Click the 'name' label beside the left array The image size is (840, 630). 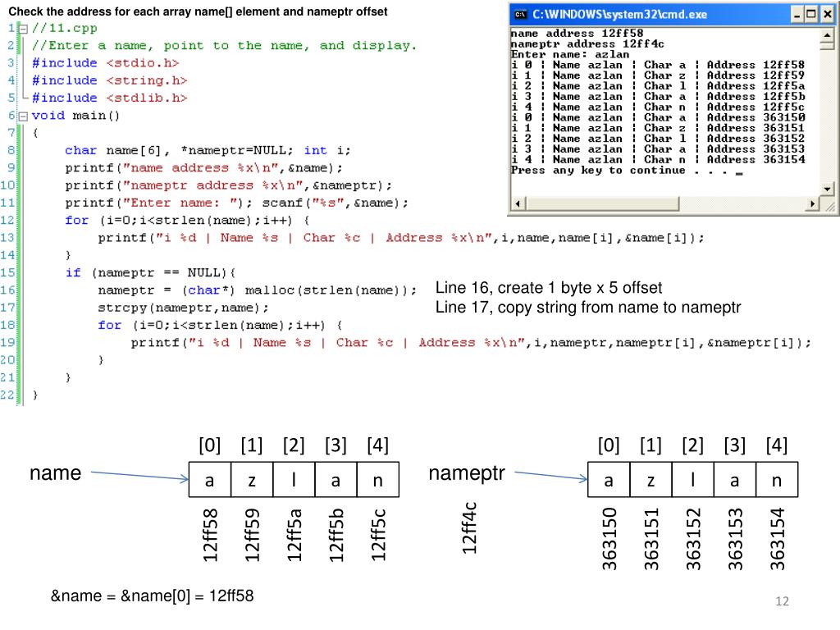pyautogui.click(x=55, y=473)
